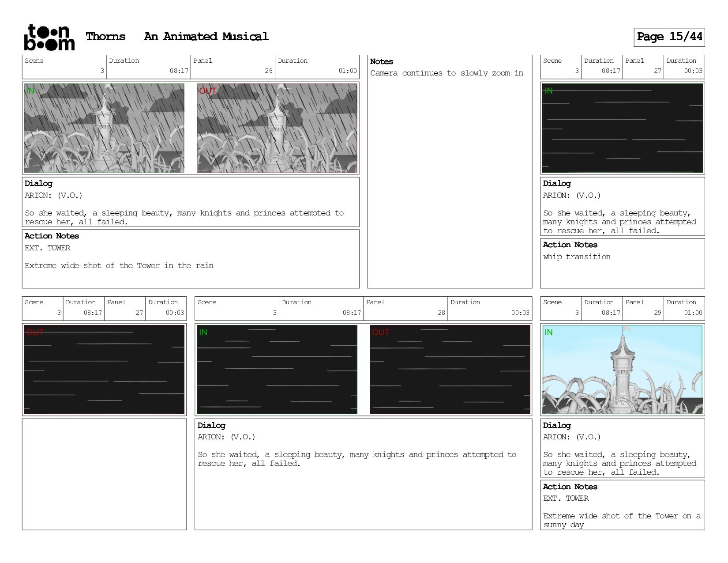The image size is (728, 563).
Task: Open top-right panel 27 IN dark thumbnail
Action: click(x=623, y=128)
